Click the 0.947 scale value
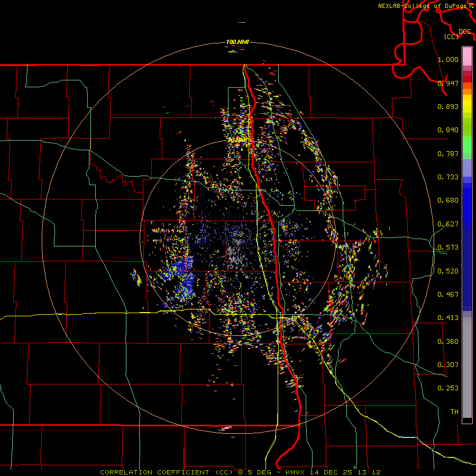 pos(448,83)
